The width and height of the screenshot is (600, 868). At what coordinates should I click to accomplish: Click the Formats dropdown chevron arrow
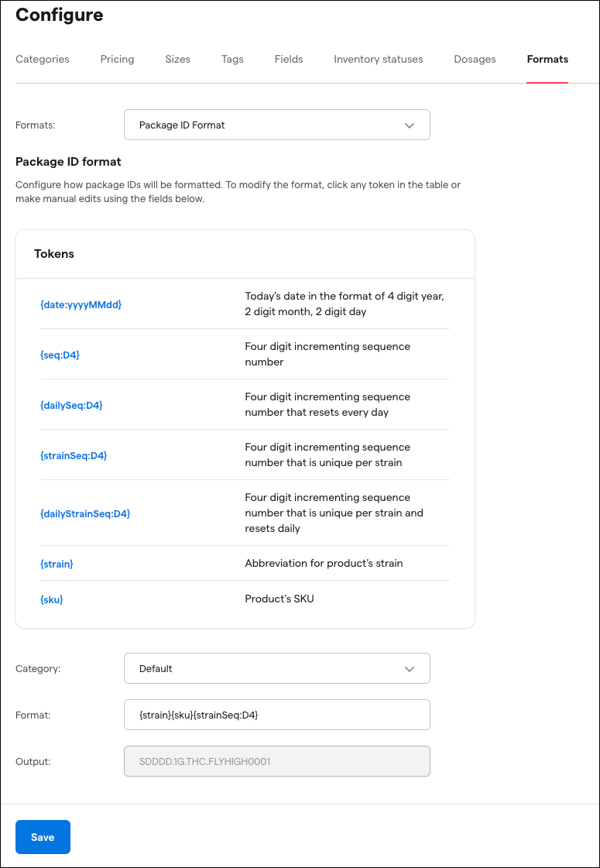pos(410,125)
